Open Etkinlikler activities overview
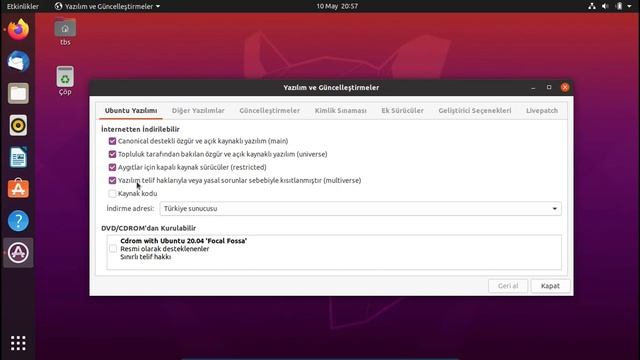This screenshot has width=640, height=360. [x=23, y=6]
